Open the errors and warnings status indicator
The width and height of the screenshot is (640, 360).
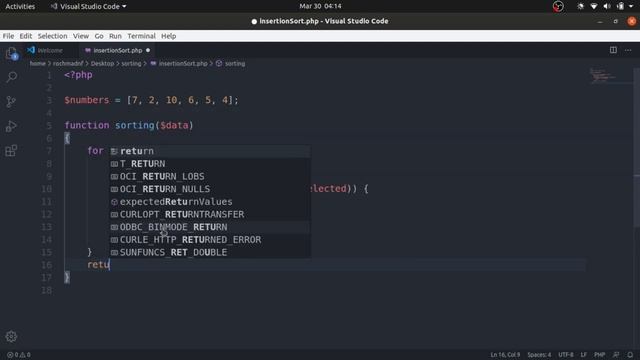point(19,355)
